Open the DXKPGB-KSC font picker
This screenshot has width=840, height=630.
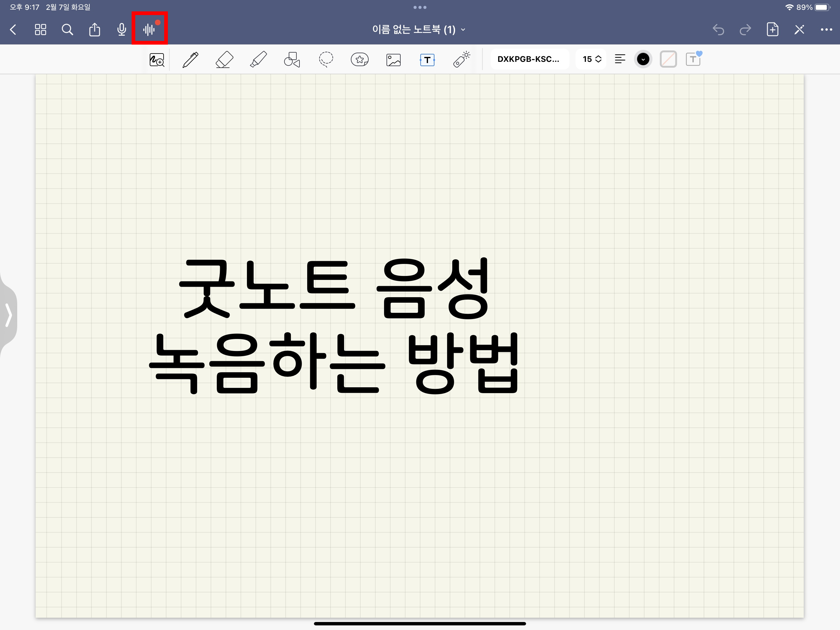pos(529,59)
